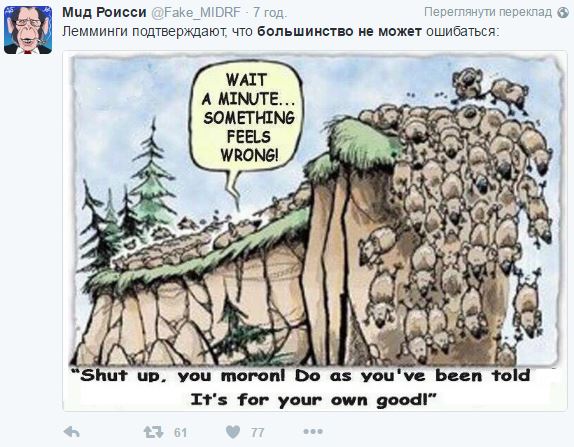Click the retweet count 61
Image resolution: width=574 pixels, height=447 pixels.
click(180, 433)
